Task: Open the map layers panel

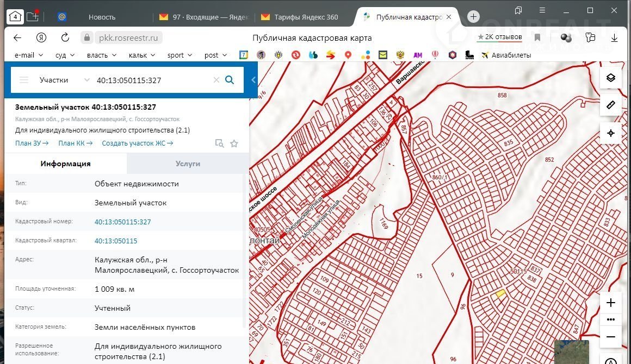Action: point(610,78)
